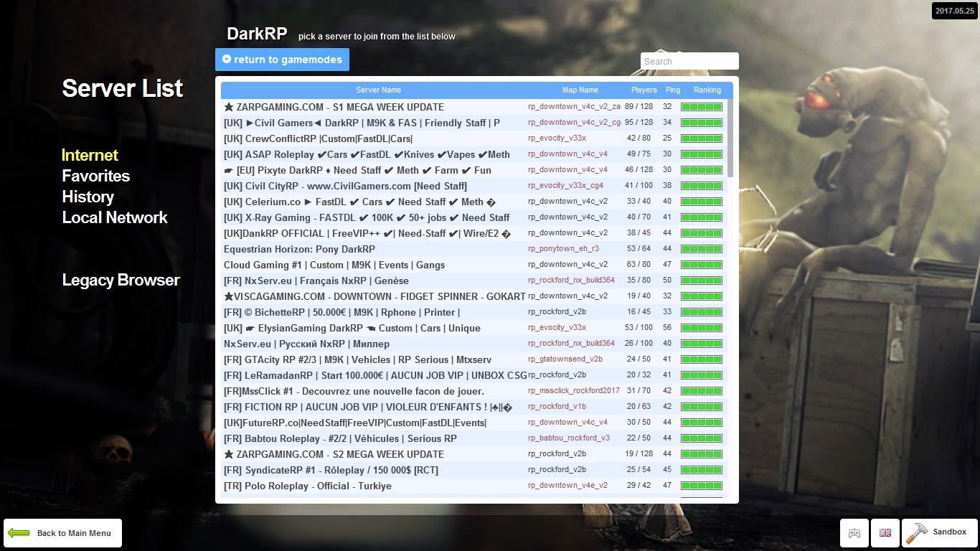Select DankRP OFFICIAL server row
The height and width of the screenshot is (551, 980).
(473, 233)
